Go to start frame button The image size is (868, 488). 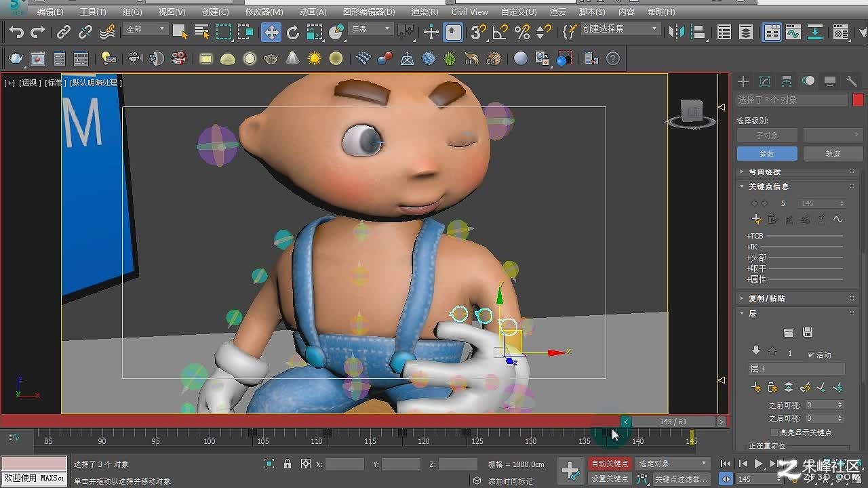tap(726, 464)
